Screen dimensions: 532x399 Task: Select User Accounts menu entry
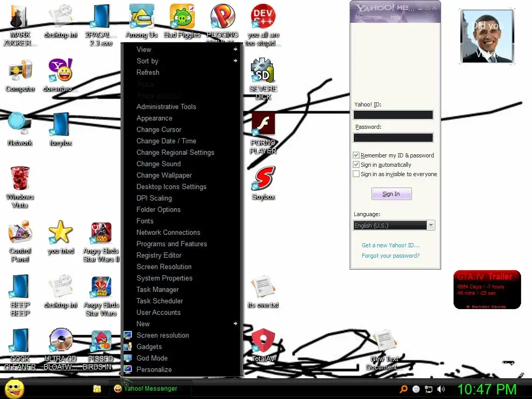182,312
